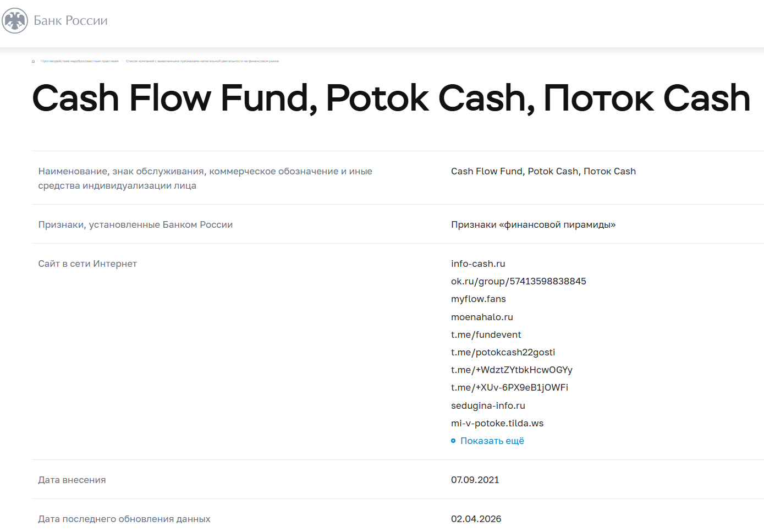Click the date added value 07.09.2021

tap(475, 480)
